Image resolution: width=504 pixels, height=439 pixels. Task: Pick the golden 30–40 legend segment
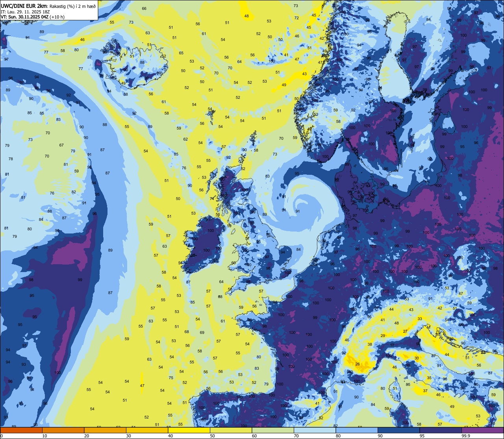pos(147,430)
